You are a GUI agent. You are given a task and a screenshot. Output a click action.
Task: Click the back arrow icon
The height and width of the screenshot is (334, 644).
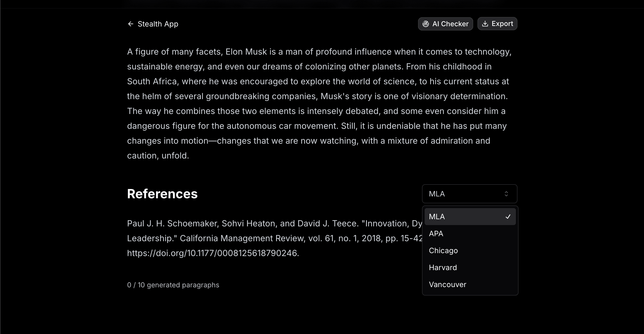130,24
